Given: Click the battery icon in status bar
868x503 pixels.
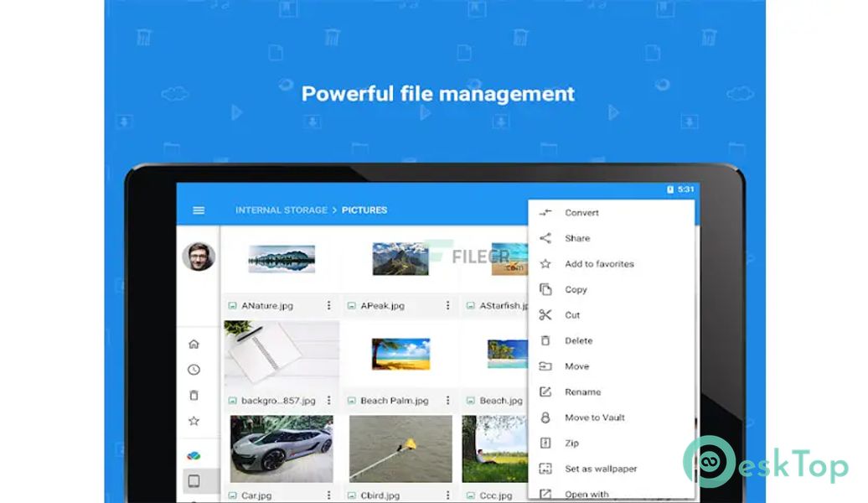Looking at the screenshot, I should [670, 189].
